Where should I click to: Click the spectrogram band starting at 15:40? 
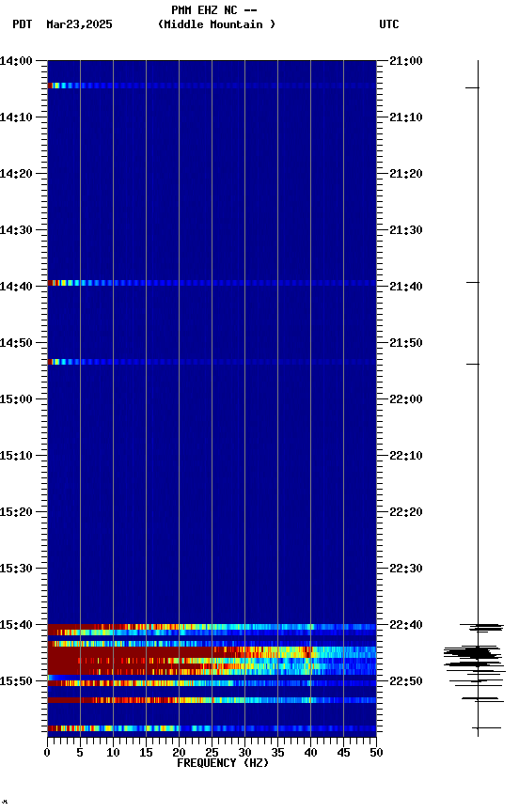(x=212, y=627)
